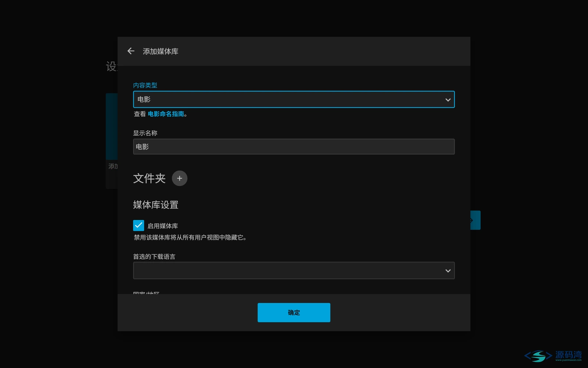Click the 文件夹 section heading
Screen dimensions: 588x368
[x=149, y=178]
